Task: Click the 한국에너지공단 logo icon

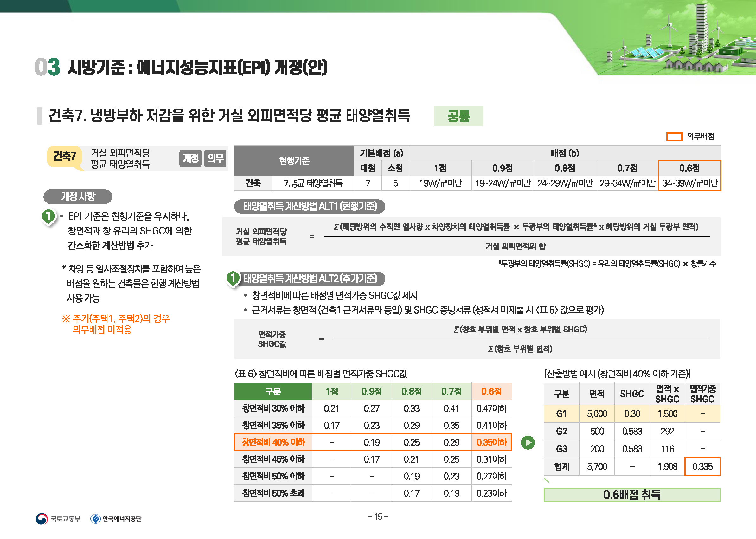Action: tap(96, 518)
